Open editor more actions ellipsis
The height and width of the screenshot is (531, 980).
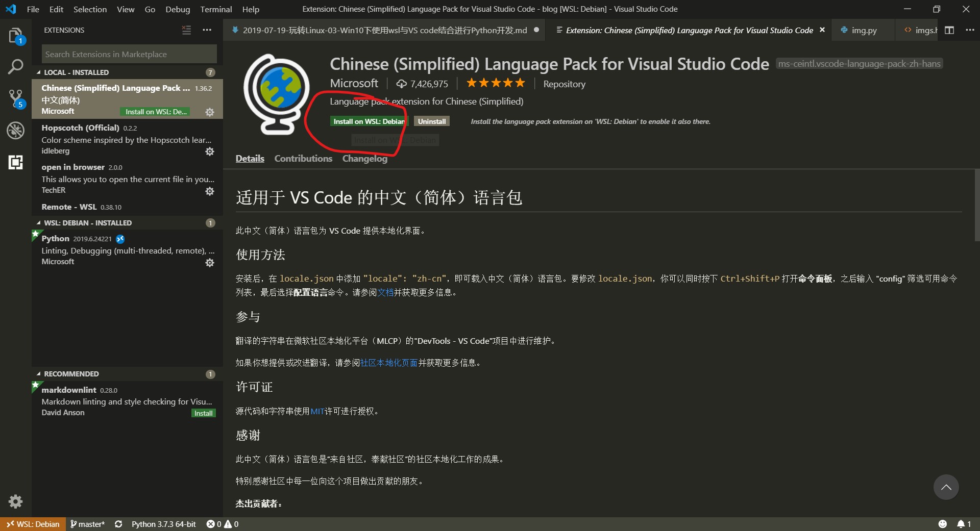(x=970, y=30)
